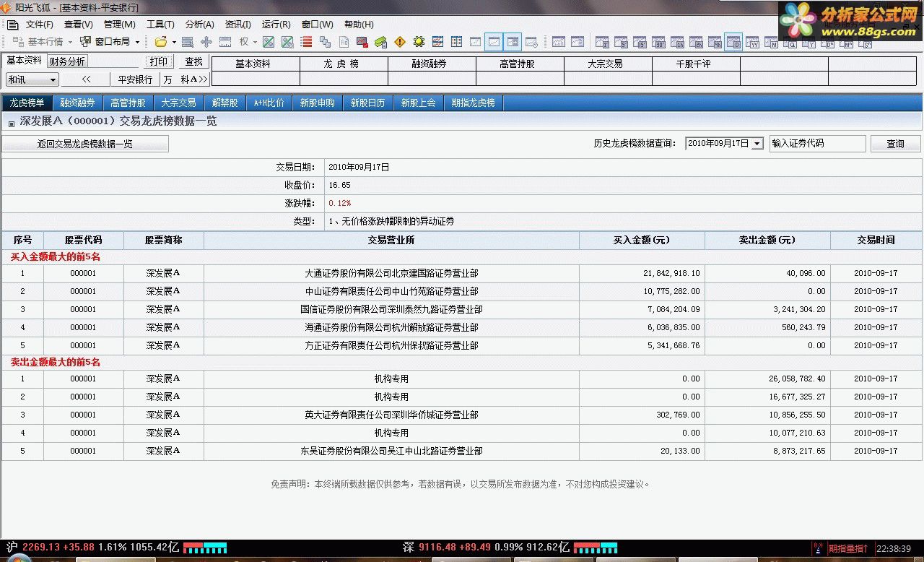Screen dimensions: 924x562
Task: Click the 买入金额(元) column header
Action: 642,240
